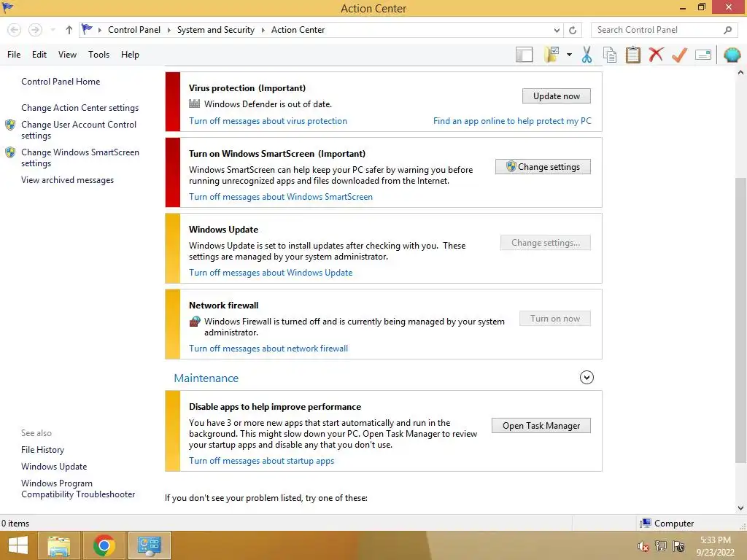This screenshot has width=747, height=560.
Task: Click the Search Control Panel field
Action: [665, 30]
